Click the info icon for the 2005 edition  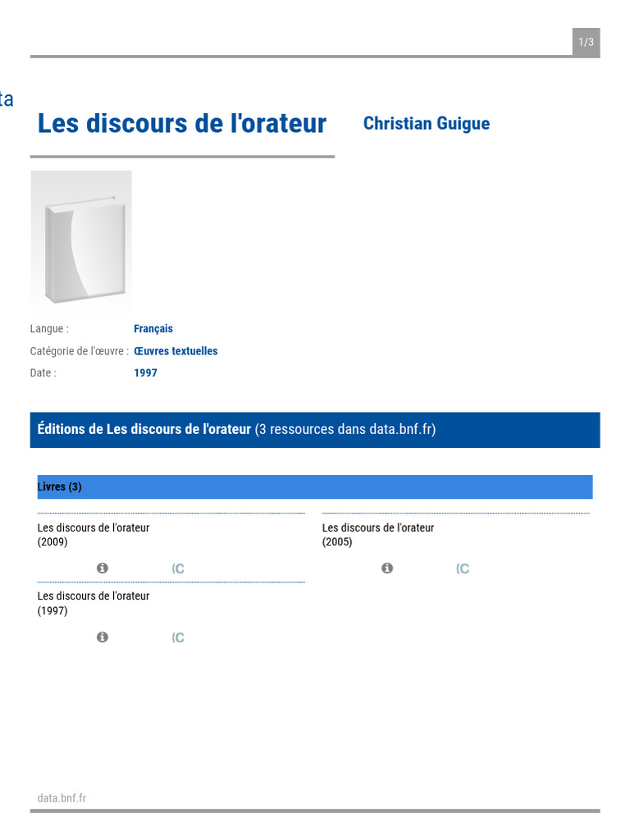coord(387,568)
